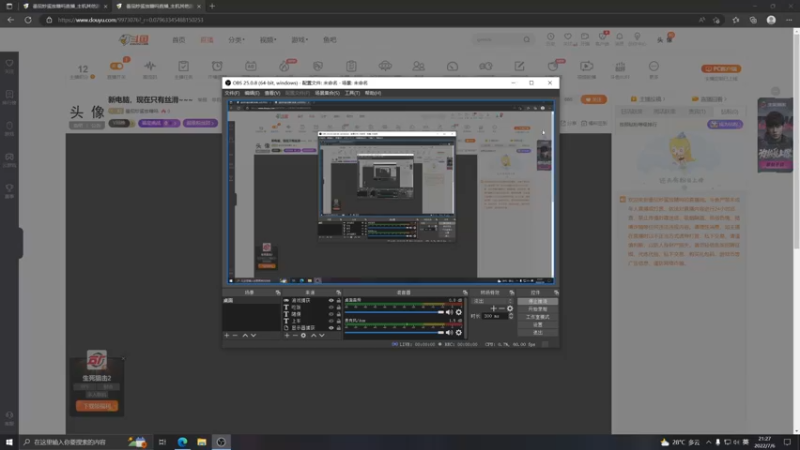Open the 分类 dropdown in Douyu navbar
The height and width of the screenshot is (450, 800).
coord(236,40)
